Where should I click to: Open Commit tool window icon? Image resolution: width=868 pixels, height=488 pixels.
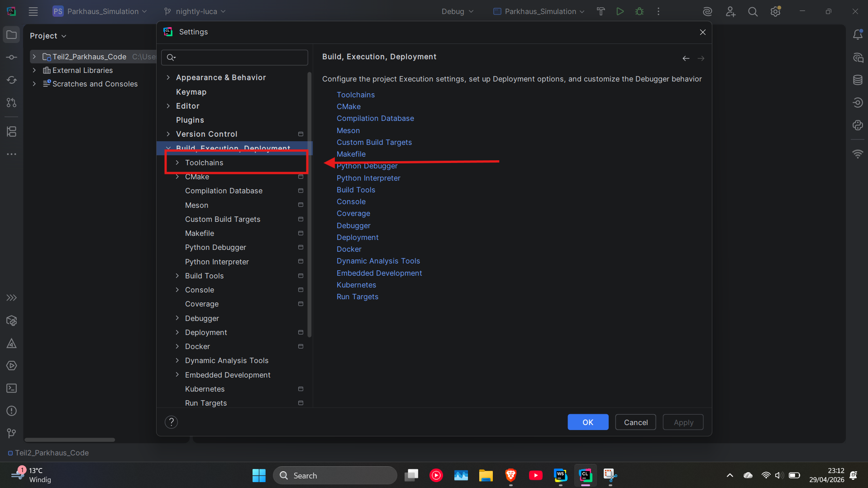12,57
